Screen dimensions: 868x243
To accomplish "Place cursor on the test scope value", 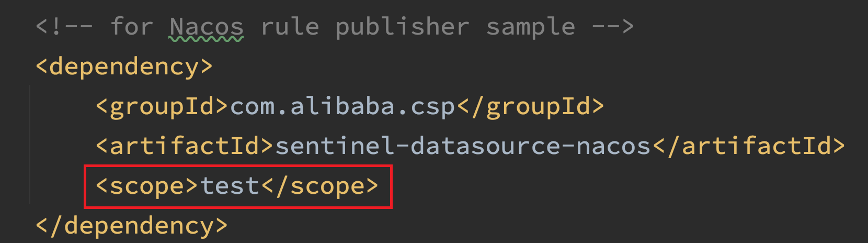I will click(230, 186).
